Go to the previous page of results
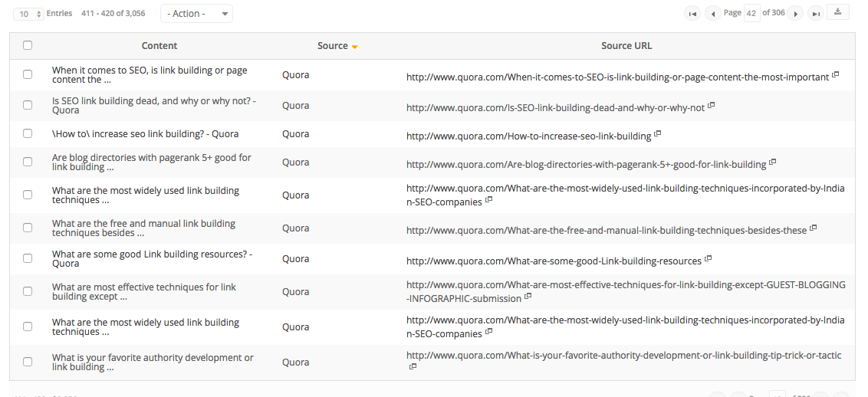This screenshot has height=397, width=868. click(713, 14)
